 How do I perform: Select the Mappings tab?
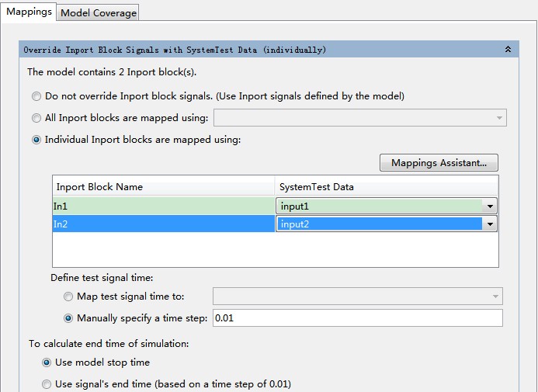coord(29,12)
